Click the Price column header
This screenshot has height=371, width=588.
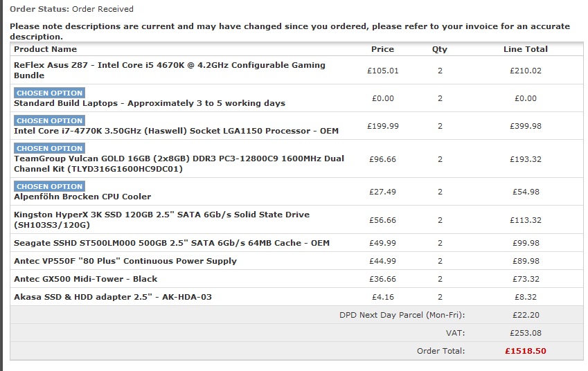click(x=382, y=49)
